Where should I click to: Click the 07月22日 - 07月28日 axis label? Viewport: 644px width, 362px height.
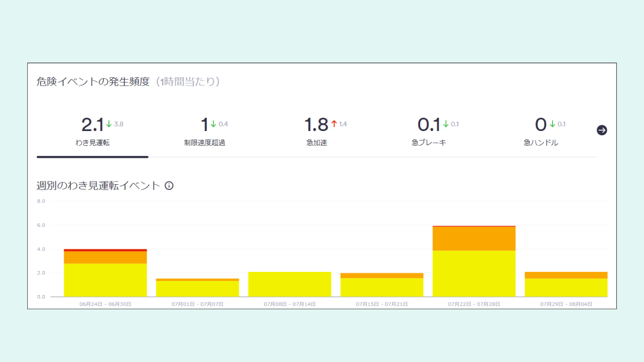click(474, 304)
